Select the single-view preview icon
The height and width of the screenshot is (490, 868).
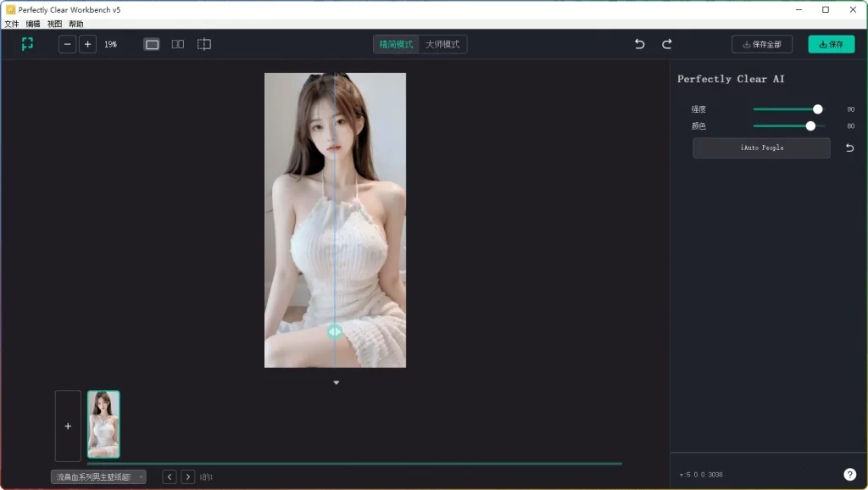point(152,43)
